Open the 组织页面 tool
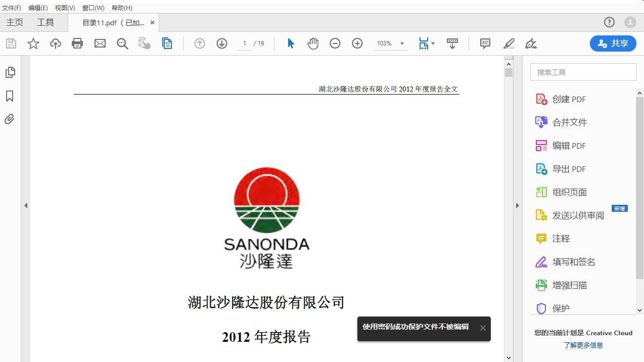 pos(561,192)
